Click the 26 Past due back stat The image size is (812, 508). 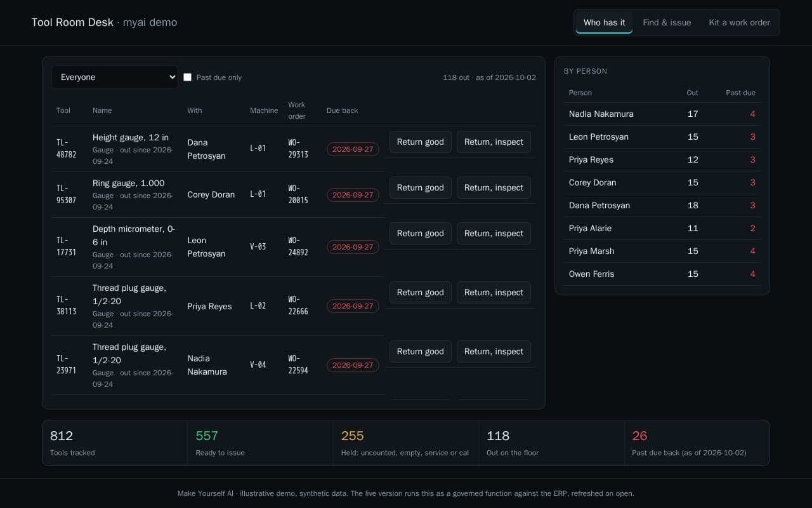coord(697,443)
